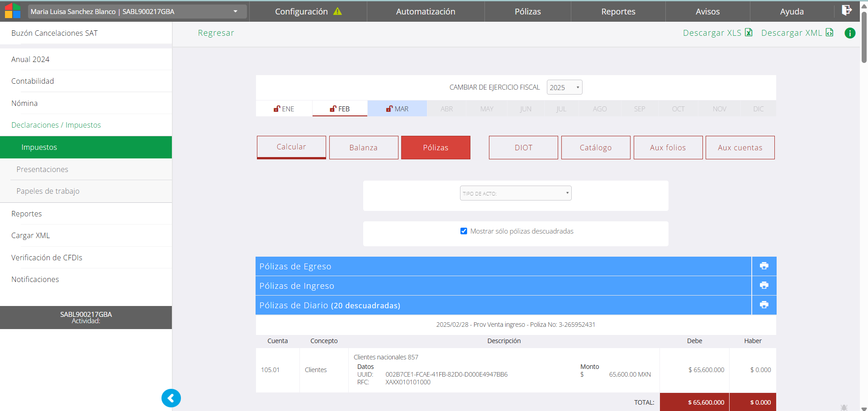Viewport: 868px width, 411px height.
Task: Expand the Pólizas de Egreso section
Action: [x=503, y=266]
